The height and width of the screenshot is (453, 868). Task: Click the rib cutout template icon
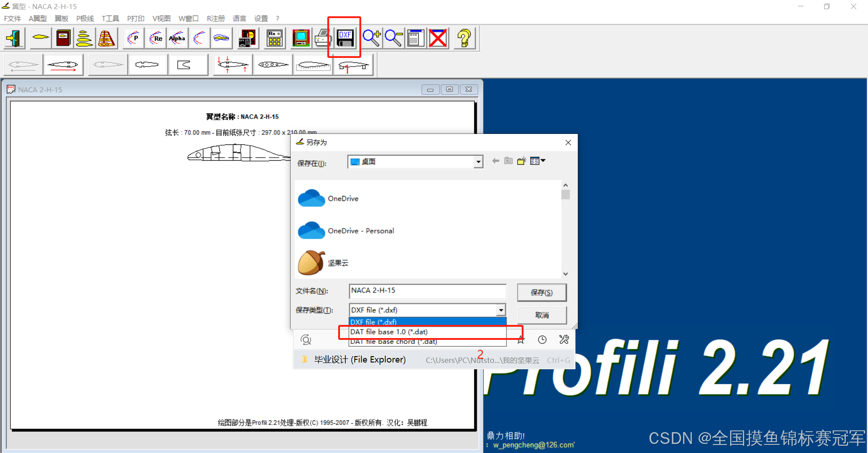coord(188,65)
